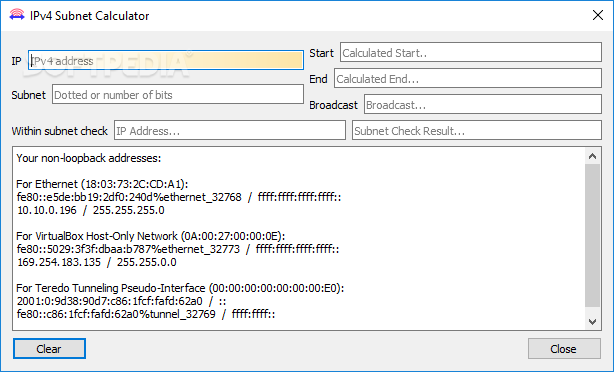Focus the IPv4 address input field
The width and height of the screenshot is (614, 372).
(166, 60)
